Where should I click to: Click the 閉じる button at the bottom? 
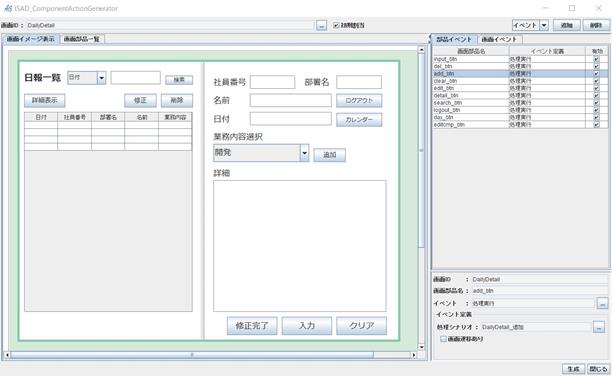(x=598, y=369)
